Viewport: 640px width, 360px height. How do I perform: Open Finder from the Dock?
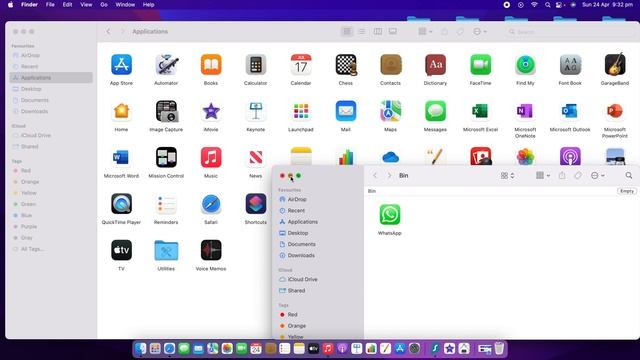[x=141, y=349]
